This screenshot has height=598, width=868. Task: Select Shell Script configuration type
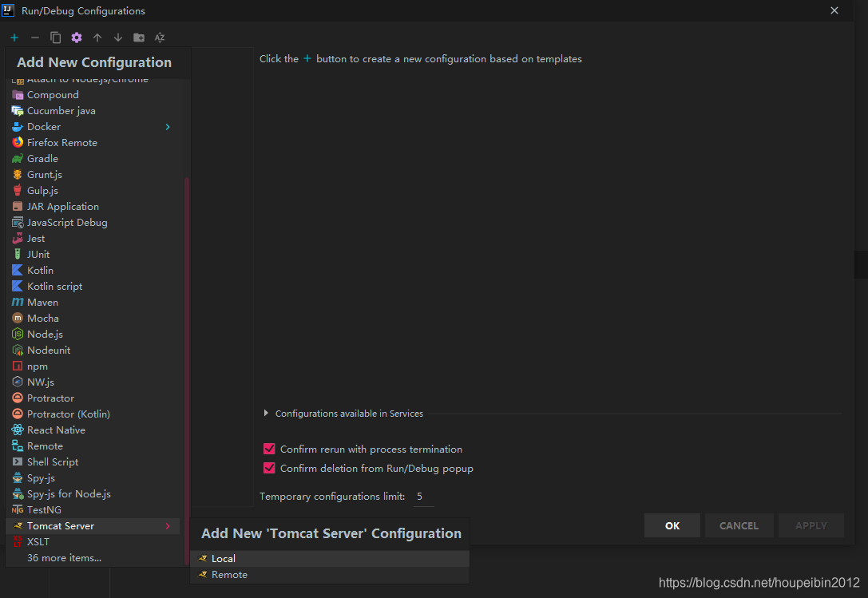93,461
